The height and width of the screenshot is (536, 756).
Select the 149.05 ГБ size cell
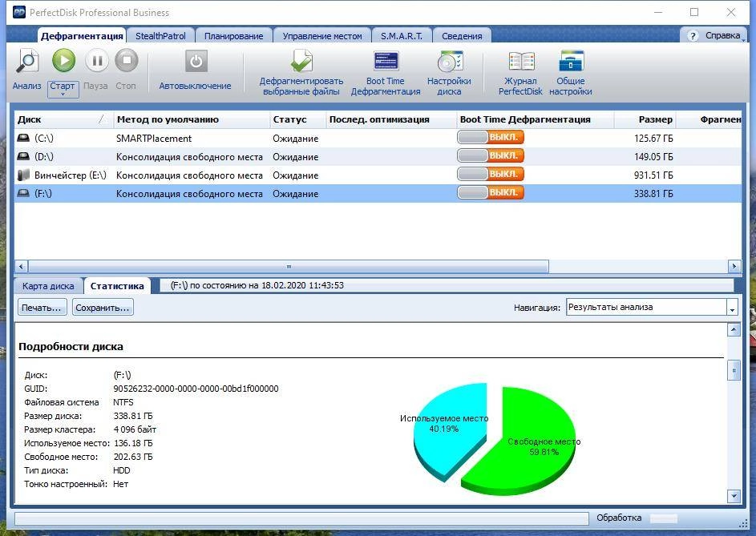[x=653, y=157]
